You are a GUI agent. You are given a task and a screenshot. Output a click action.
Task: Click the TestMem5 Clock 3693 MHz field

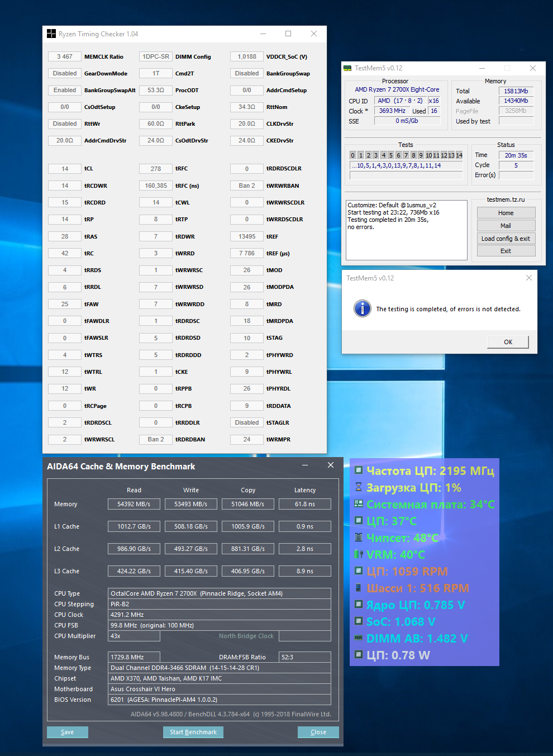[392, 111]
